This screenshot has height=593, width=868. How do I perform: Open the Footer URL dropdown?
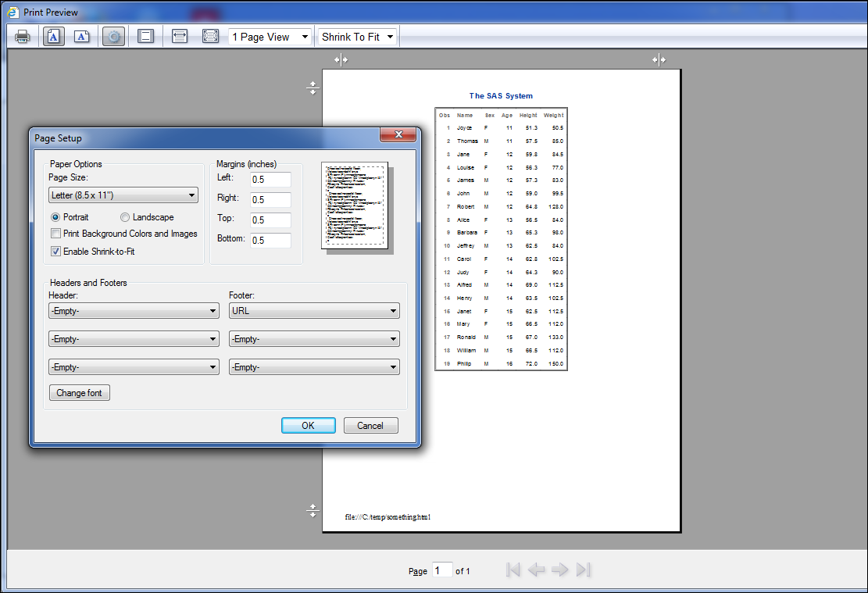pos(313,310)
